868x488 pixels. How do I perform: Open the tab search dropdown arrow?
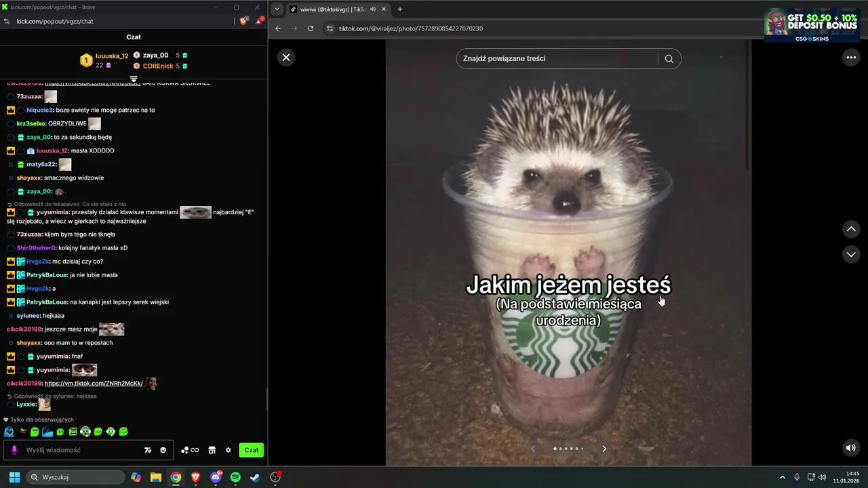(x=277, y=9)
